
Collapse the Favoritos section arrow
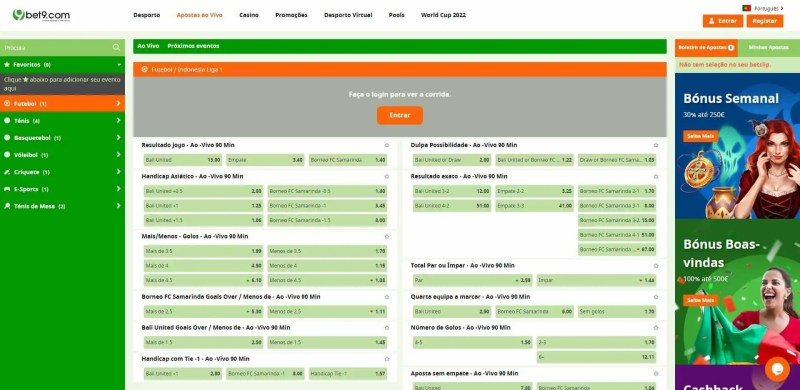click(x=119, y=65)
